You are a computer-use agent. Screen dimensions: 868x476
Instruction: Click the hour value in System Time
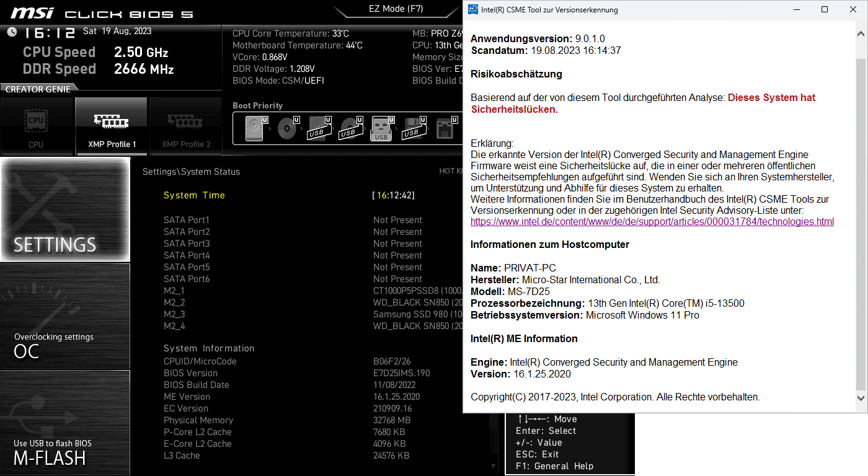coord(381,195)
